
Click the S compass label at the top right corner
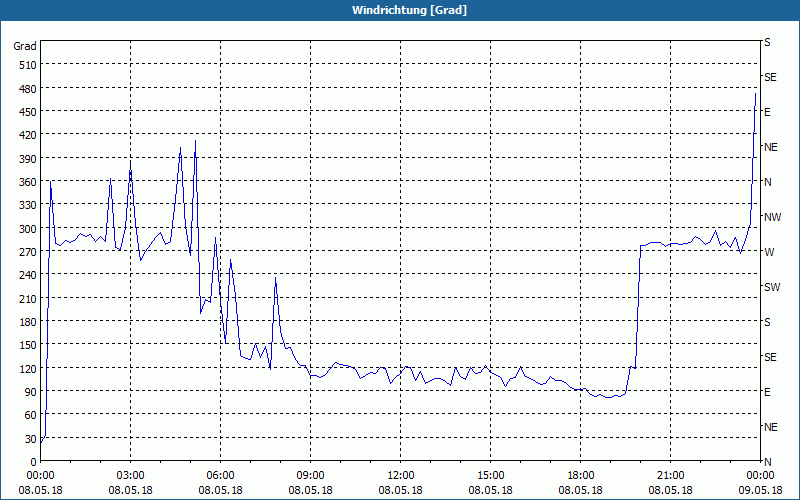click(x=767, y=42)
